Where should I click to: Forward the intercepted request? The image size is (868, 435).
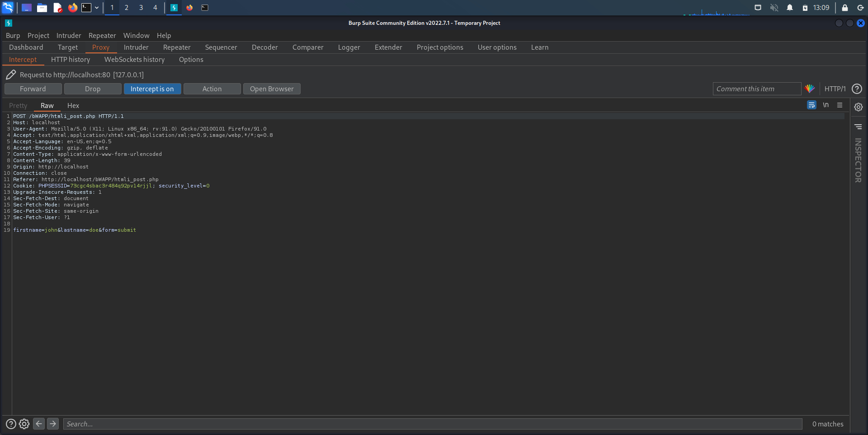(x=33, y=89)
